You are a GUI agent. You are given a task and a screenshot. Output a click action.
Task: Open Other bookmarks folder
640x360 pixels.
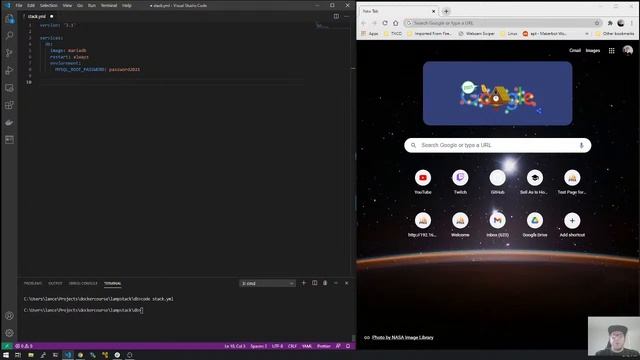[x=615, y=33]
